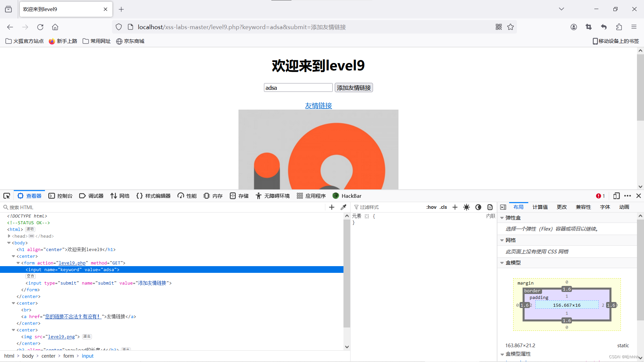Toggle the :hov pseudo-class panel
This screenshot has width=644, height=362.
tap(431, 207)
